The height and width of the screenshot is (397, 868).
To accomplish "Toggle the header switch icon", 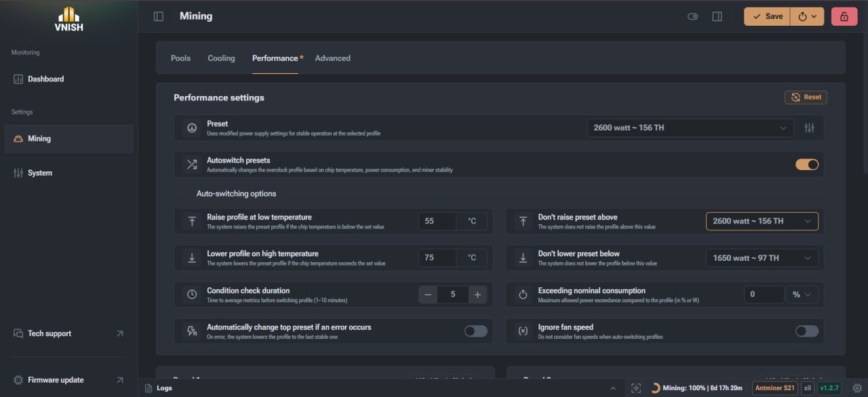I will tap(692, 16).
